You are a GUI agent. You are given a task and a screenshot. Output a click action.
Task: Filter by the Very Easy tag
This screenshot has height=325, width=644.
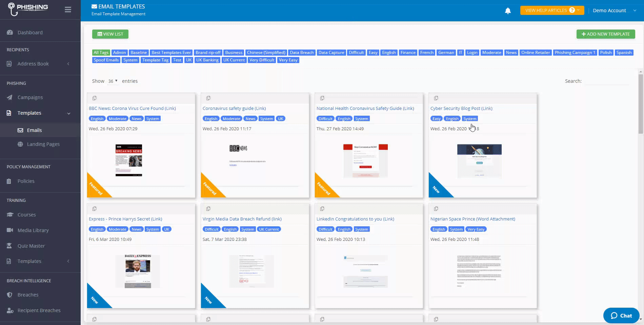coord(288,60)
